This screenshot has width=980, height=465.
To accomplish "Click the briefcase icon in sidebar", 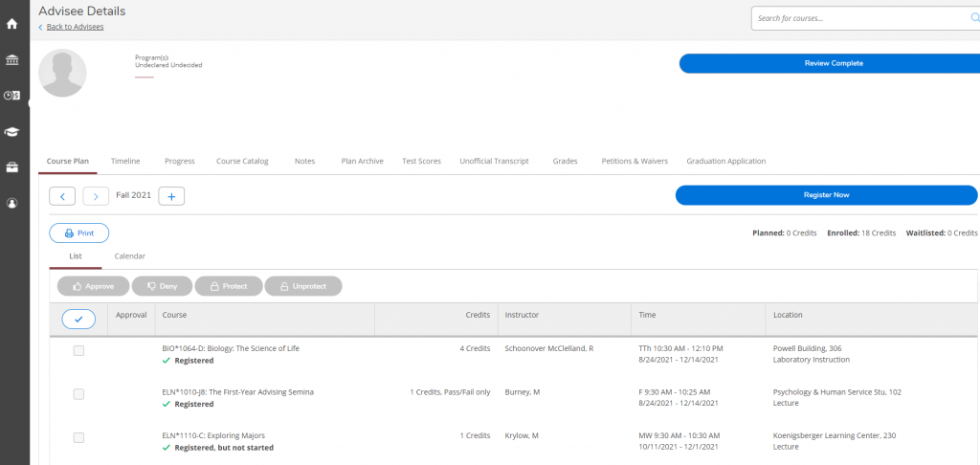I will [x=12, y=167].
